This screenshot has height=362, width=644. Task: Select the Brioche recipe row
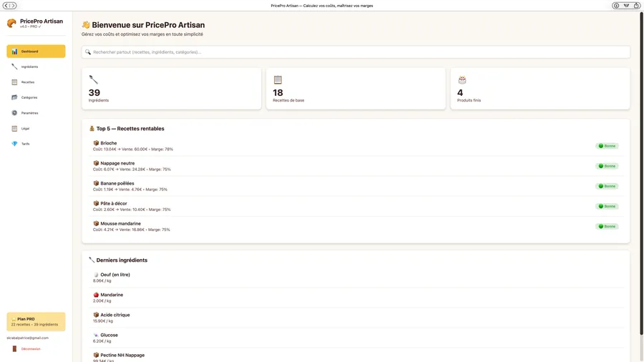pyautogui.click(x=356, y=146)
